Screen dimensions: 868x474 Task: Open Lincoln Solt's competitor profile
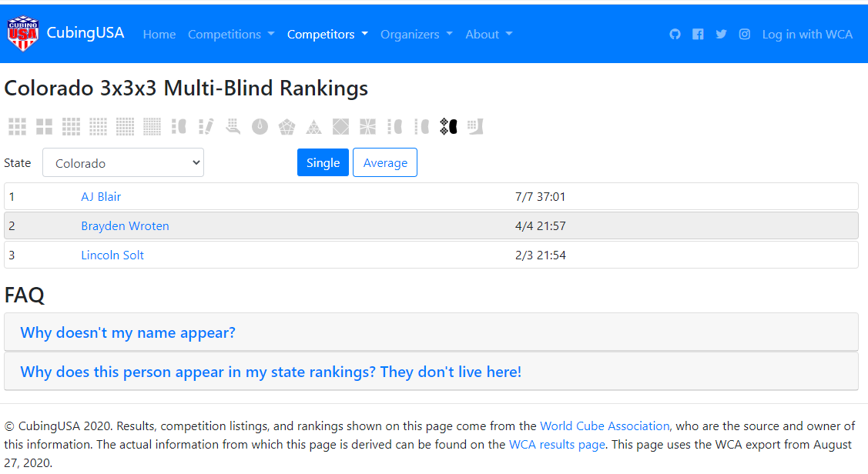(112, 255)
